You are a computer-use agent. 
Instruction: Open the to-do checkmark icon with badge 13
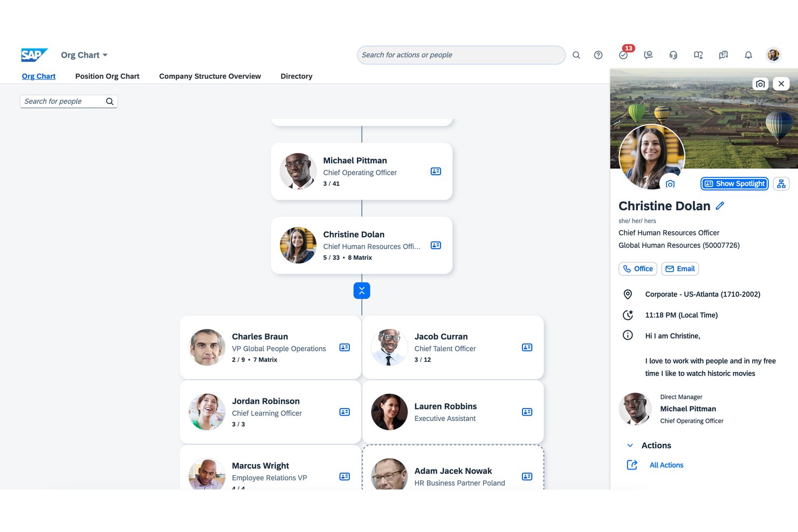click(x=624, y=54)
